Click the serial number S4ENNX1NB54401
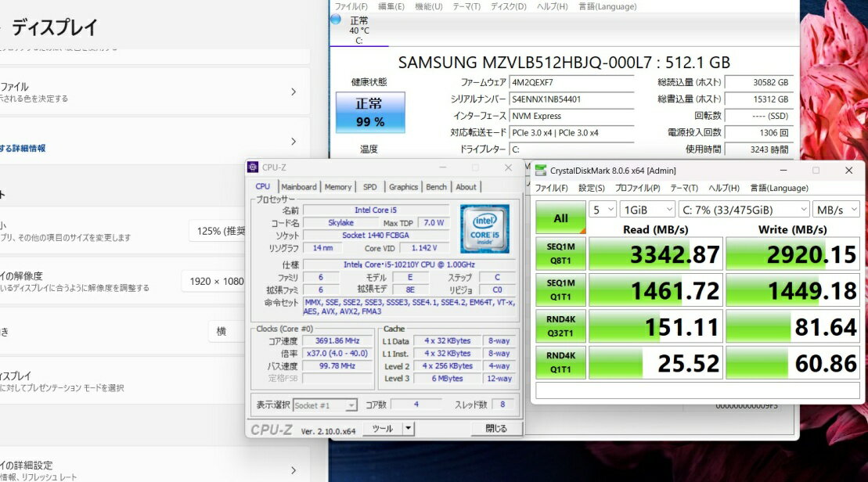The height and width of the screenshot is (482, 868). point(571,99)
